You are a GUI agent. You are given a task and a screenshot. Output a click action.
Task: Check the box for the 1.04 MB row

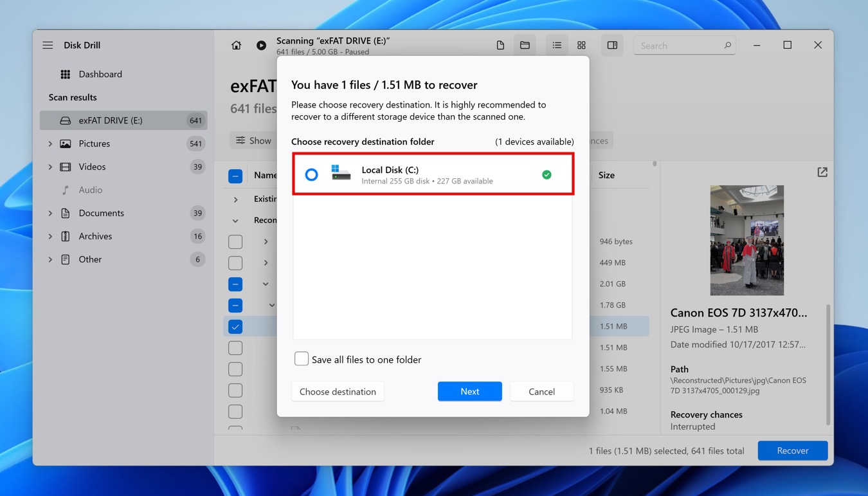click(235, 412)
